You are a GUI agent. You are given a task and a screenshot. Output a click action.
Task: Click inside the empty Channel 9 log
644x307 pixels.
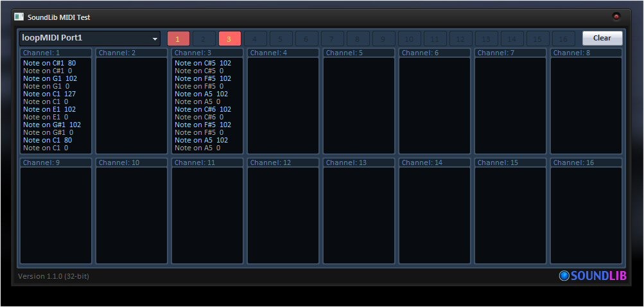pos(56,215)
